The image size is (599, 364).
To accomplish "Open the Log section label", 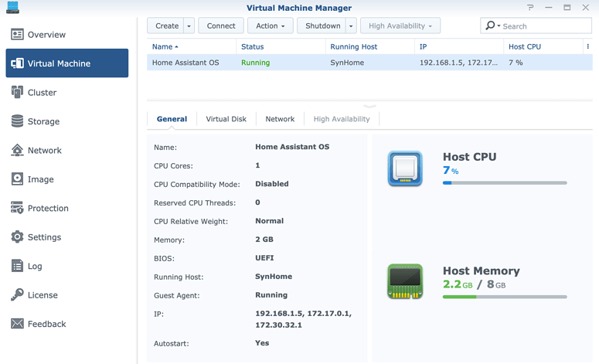I will [x=35, y=266].
